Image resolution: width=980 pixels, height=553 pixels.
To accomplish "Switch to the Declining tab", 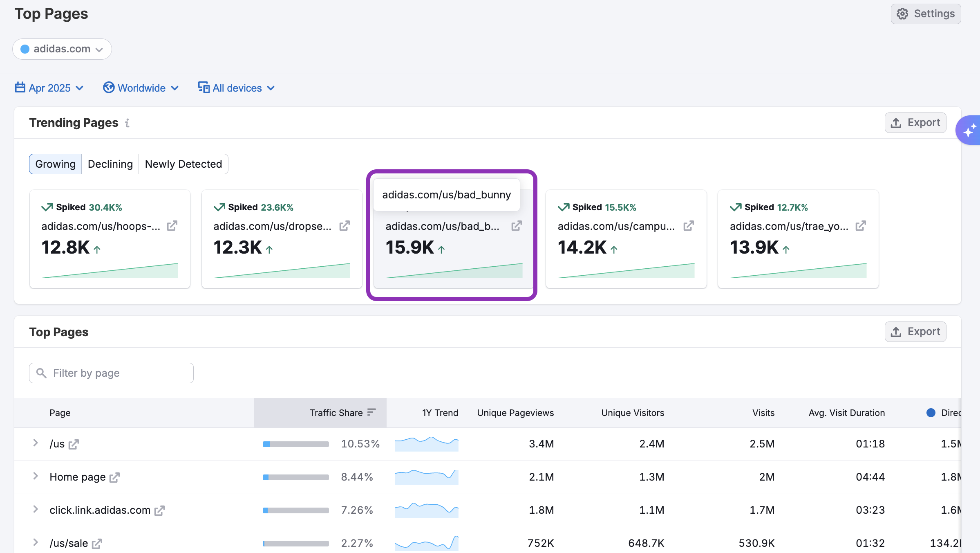I will [110, 164].
